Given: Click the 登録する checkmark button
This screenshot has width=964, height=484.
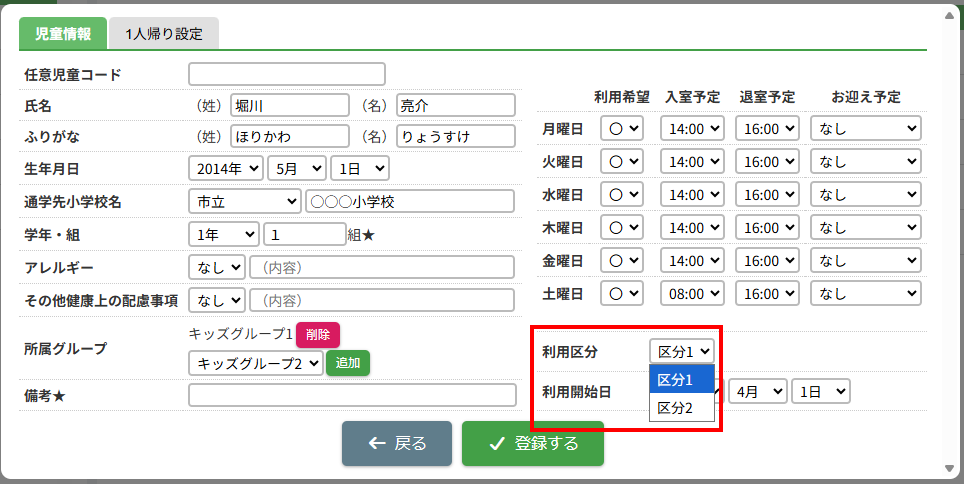Looking at the screenshot, I should point(532,443).
